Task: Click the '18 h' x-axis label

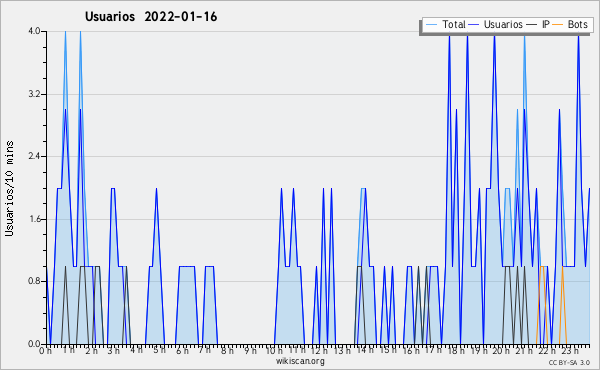Action: [x=456, y=350]
